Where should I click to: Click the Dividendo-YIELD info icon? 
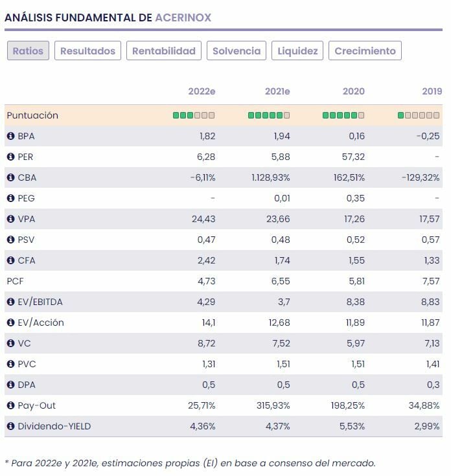[x=10, y=426]
